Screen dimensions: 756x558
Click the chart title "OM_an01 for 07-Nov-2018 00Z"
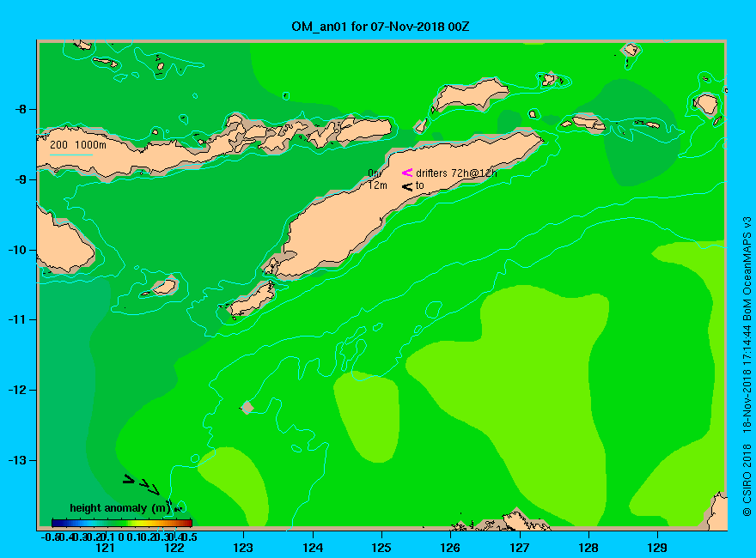380,27
